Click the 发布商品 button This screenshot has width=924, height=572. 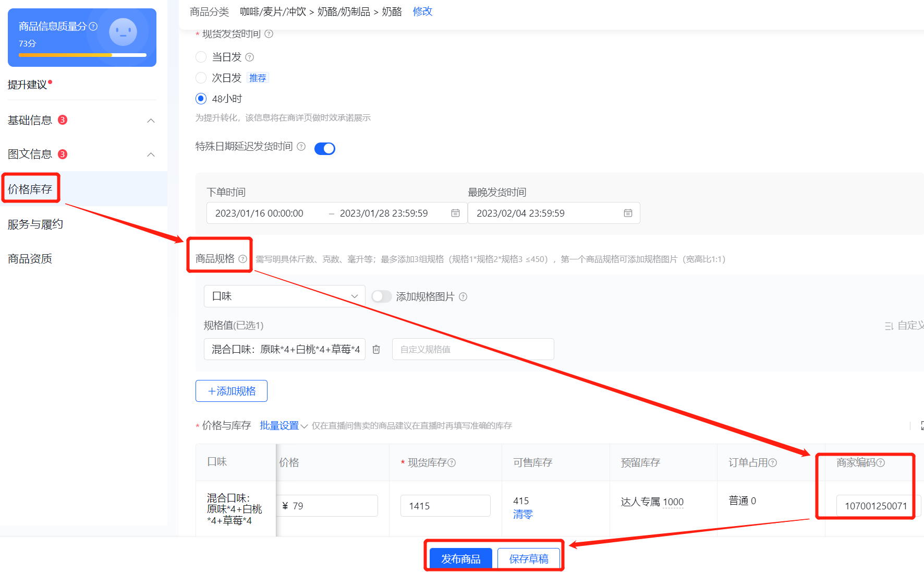click(460, 559)
